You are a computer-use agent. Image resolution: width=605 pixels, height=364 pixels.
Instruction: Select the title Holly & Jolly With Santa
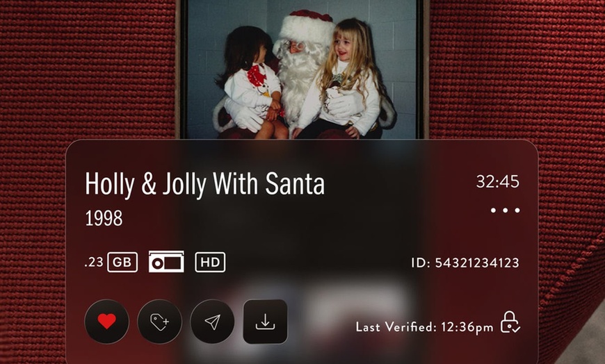[204, 184]
